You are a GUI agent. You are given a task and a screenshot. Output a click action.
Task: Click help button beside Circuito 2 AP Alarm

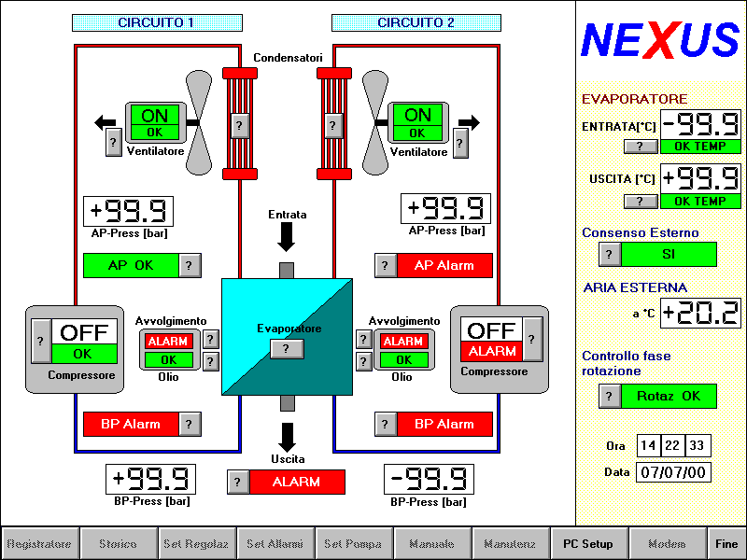pyautogui.click(x=386, y=265)
